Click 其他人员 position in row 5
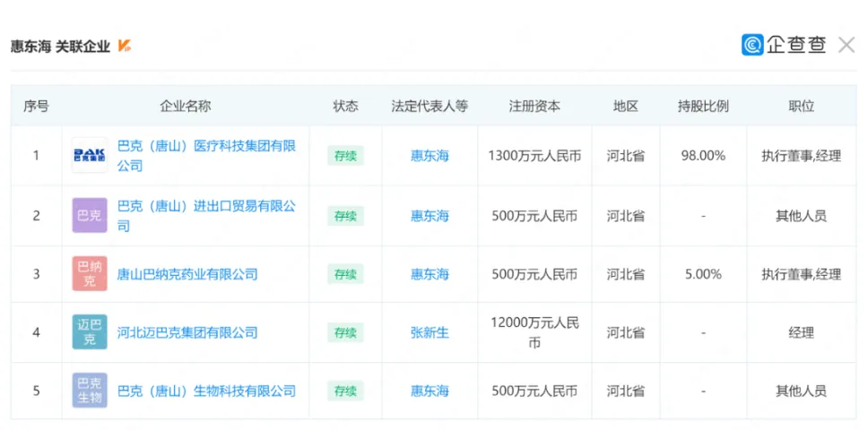The height and width of the screenshot is (430, 868). (x=801, y=391)
